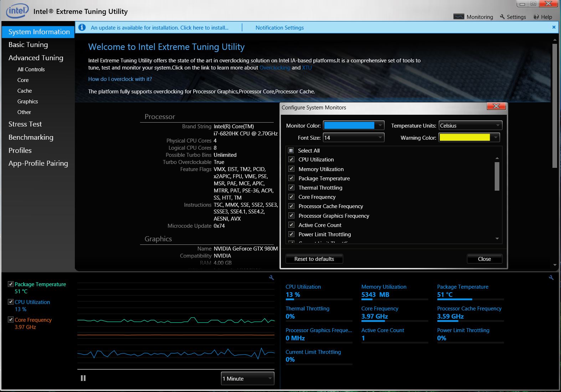
Task: Open graph panel wrench settings
Action: [272, 278]
